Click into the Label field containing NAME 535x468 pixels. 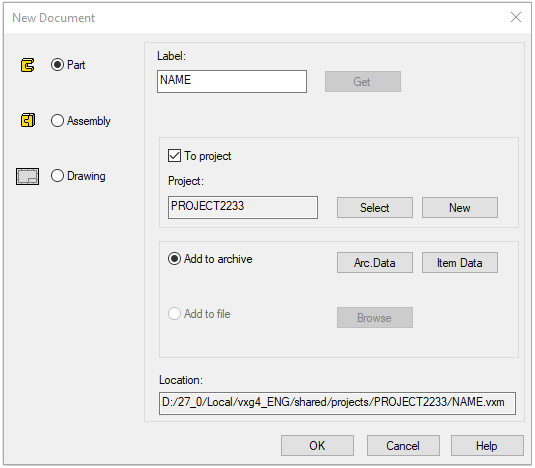pos(232,82)
